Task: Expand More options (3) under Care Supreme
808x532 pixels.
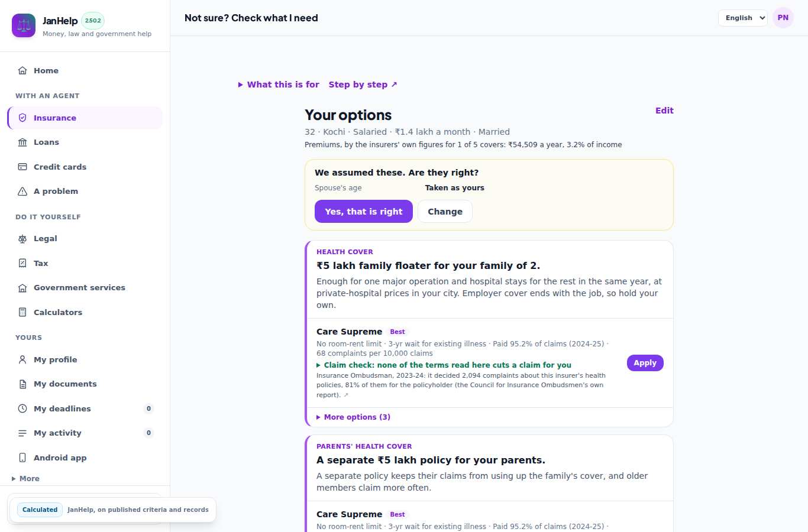Action: pos(353,417)
